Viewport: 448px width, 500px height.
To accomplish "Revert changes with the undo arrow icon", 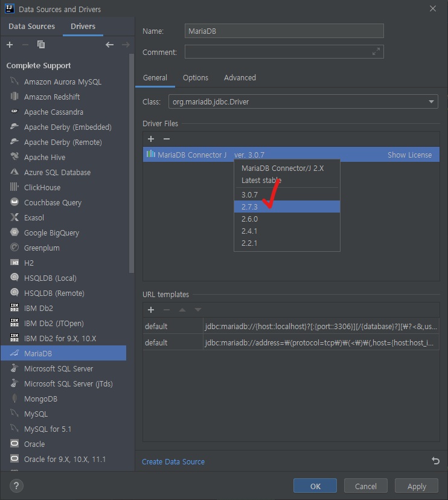I will [435, 461].
